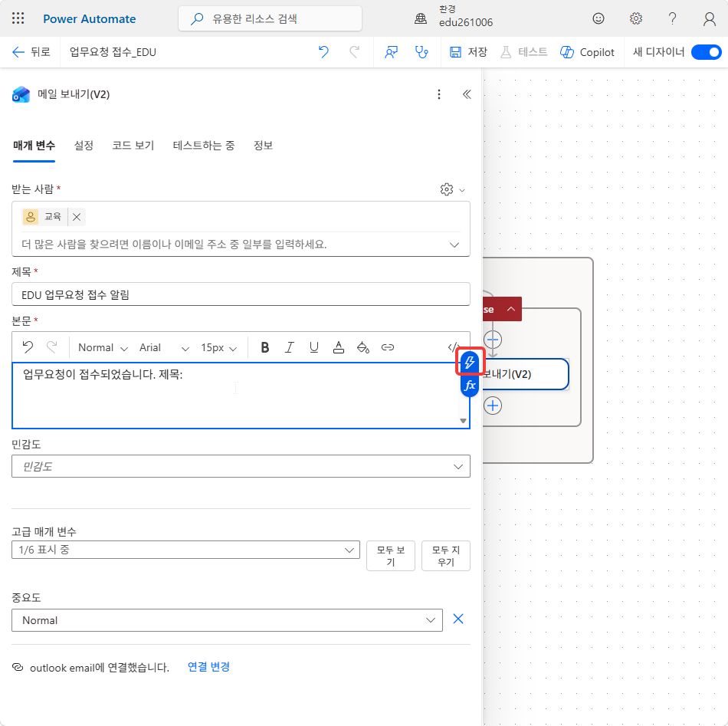Open the Normal paragraph style dropdown

(103, 347)
